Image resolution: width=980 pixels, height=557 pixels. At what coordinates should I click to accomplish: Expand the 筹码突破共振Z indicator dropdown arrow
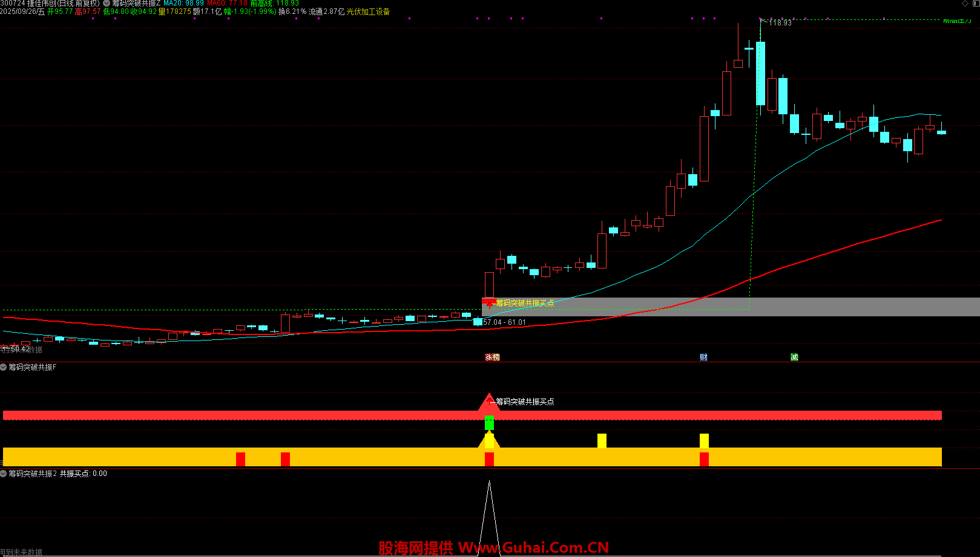[x=107, y=4]
